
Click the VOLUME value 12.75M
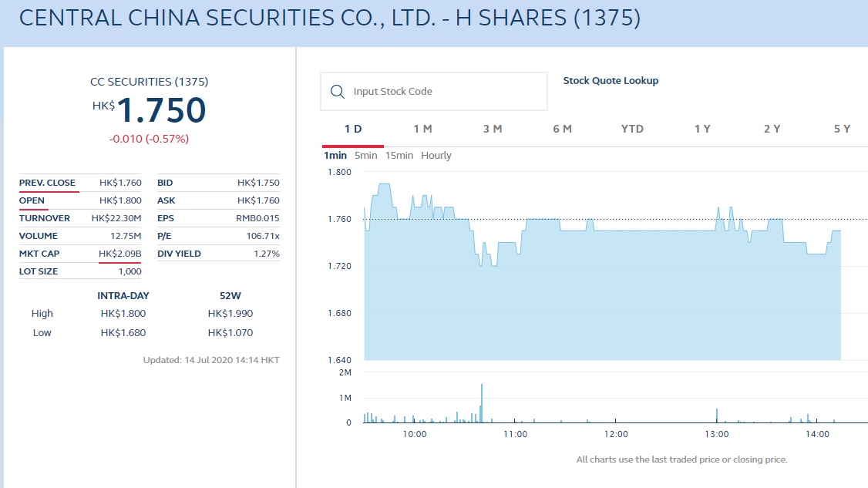tap(126, 236)
